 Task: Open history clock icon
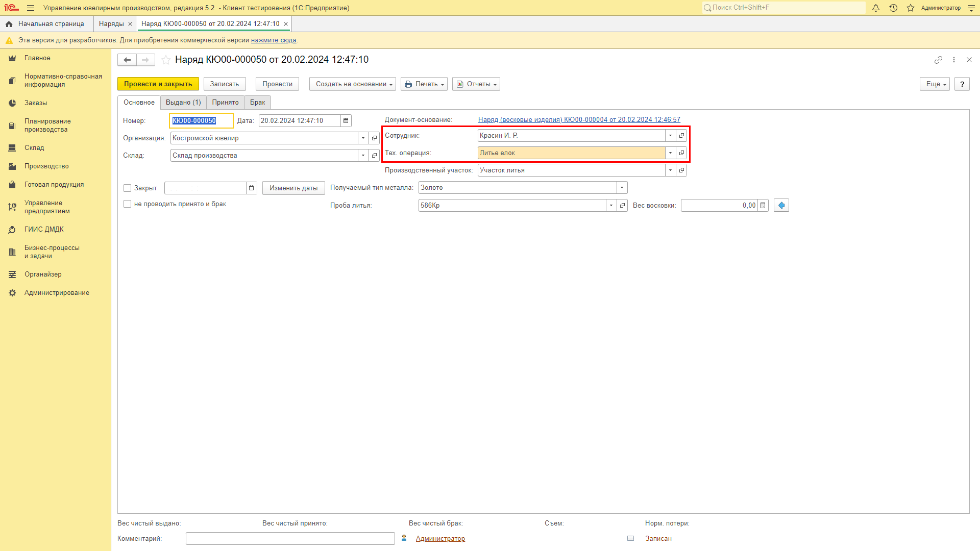pos(893,8)
